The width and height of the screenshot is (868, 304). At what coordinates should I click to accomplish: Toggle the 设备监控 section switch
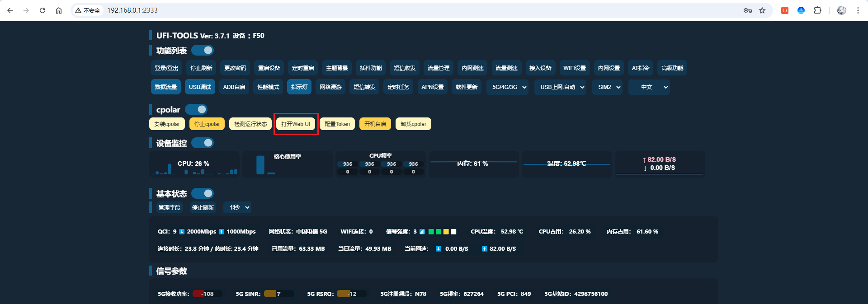(203, 143)
